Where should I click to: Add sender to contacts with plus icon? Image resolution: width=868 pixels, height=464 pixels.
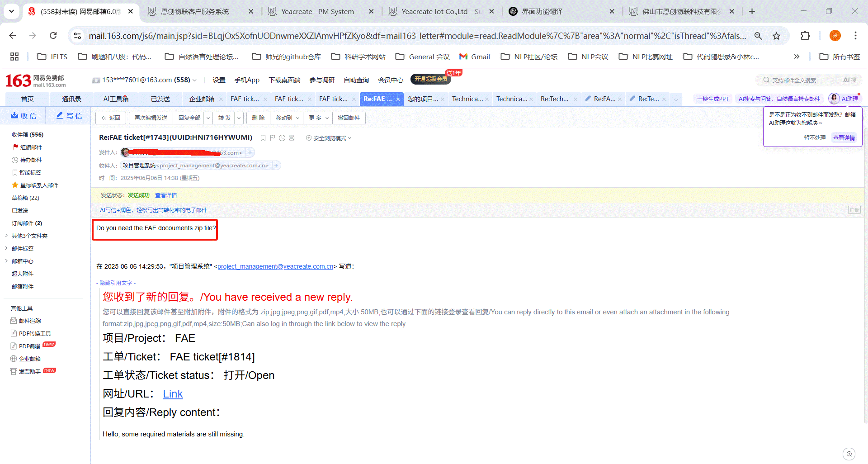click(x=250, y=152)
